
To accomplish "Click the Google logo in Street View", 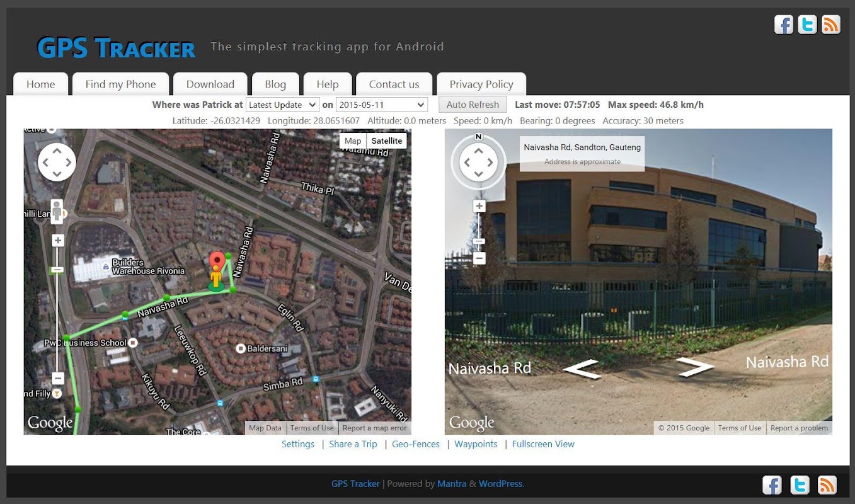I will 472,423.
